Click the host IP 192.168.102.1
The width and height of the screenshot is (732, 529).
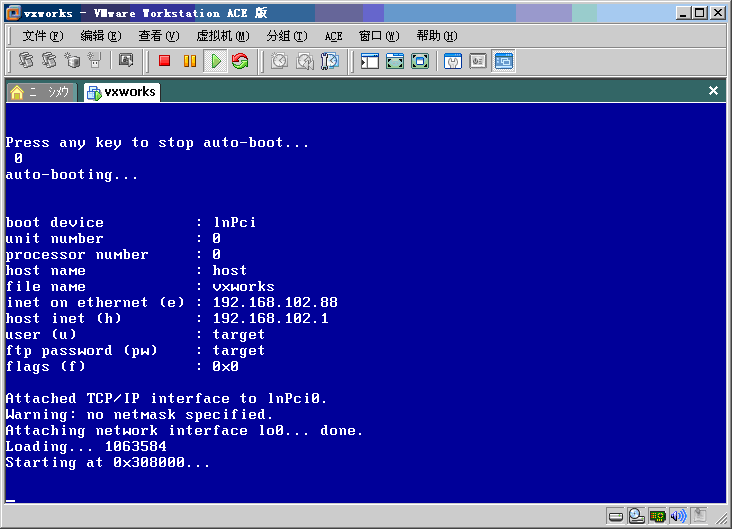click(x=270, y=318)
